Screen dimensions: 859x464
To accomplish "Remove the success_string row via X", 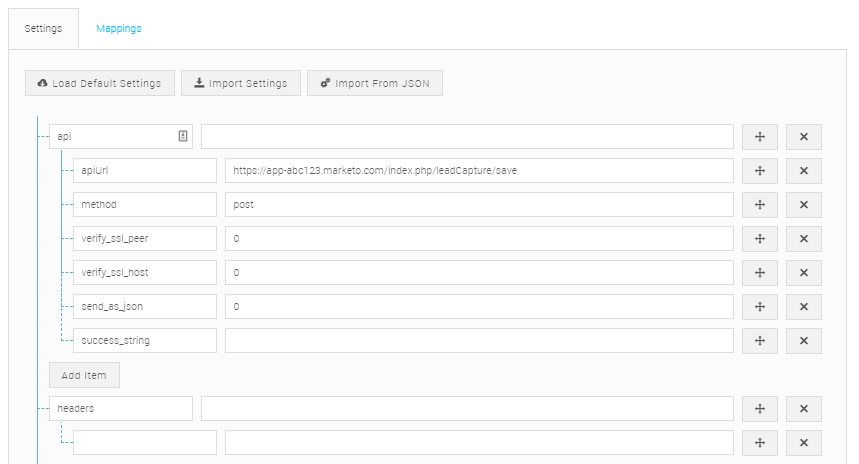I will [803, 341].
